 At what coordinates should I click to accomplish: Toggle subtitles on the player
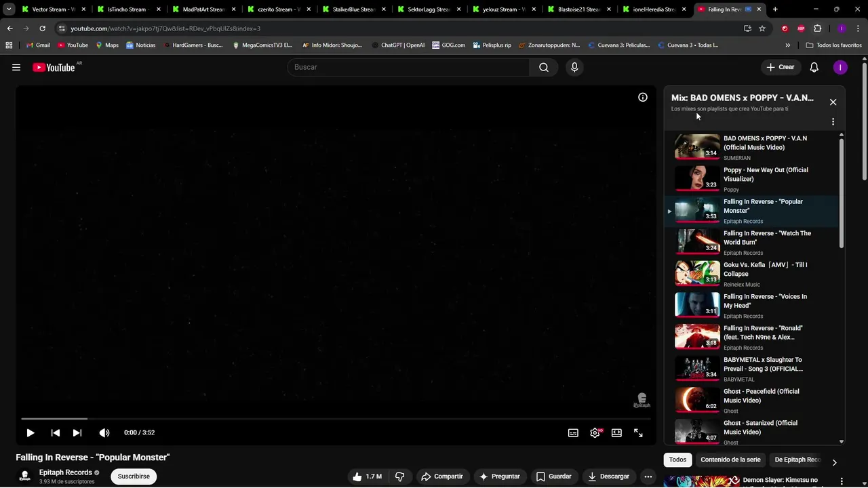pos(573,432)
